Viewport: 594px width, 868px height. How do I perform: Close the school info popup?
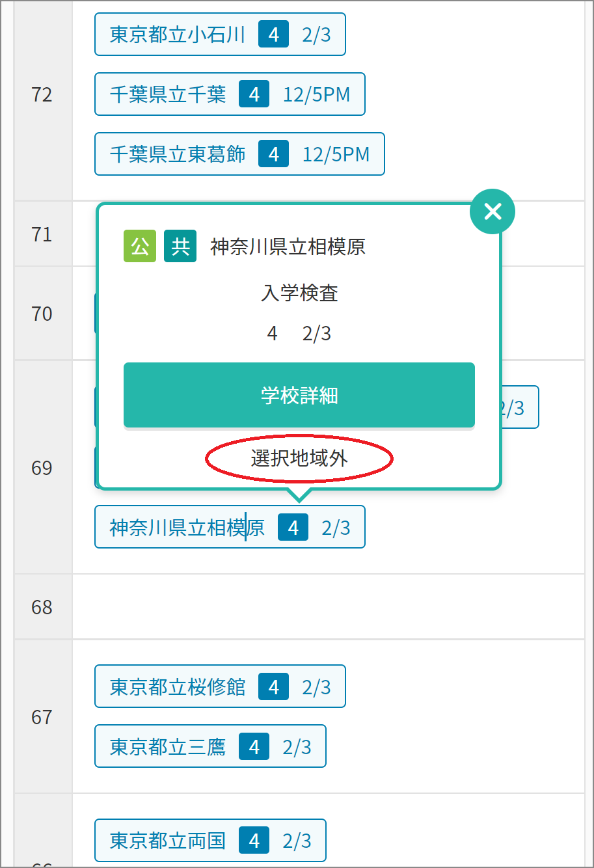point(493,211)
